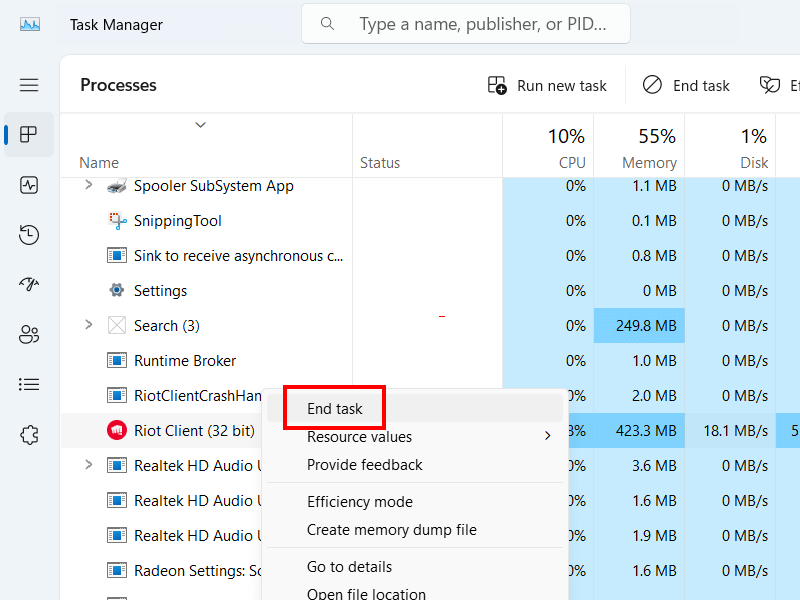Viewport: 800px width, 600px height.
Task: Expand the Realtek HD Audio process group
Action: [x=89, y=465]
